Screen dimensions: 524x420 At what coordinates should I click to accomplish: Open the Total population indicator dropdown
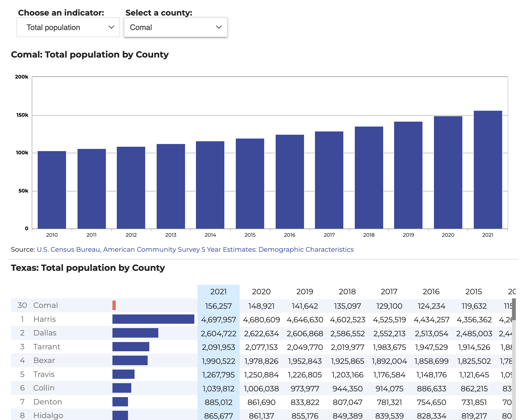pos(68,27)
